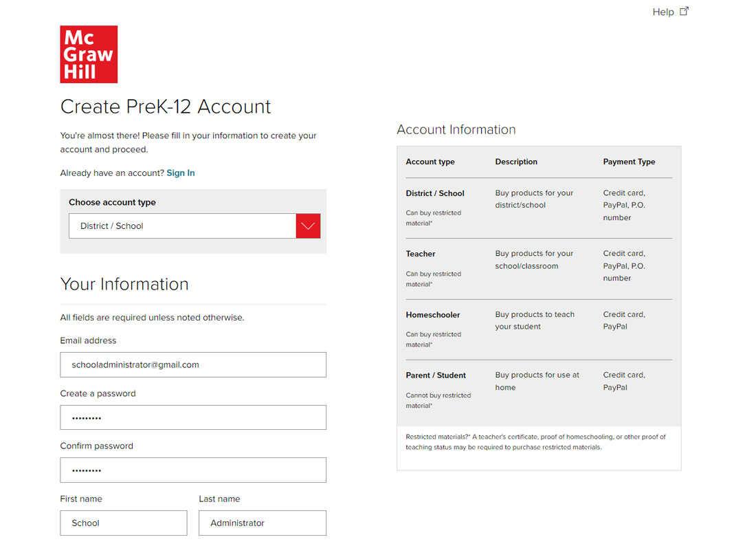The width and height of the screenshot is (756, 555).
Task: Click the Last name input field
Action: click(263, 523)
